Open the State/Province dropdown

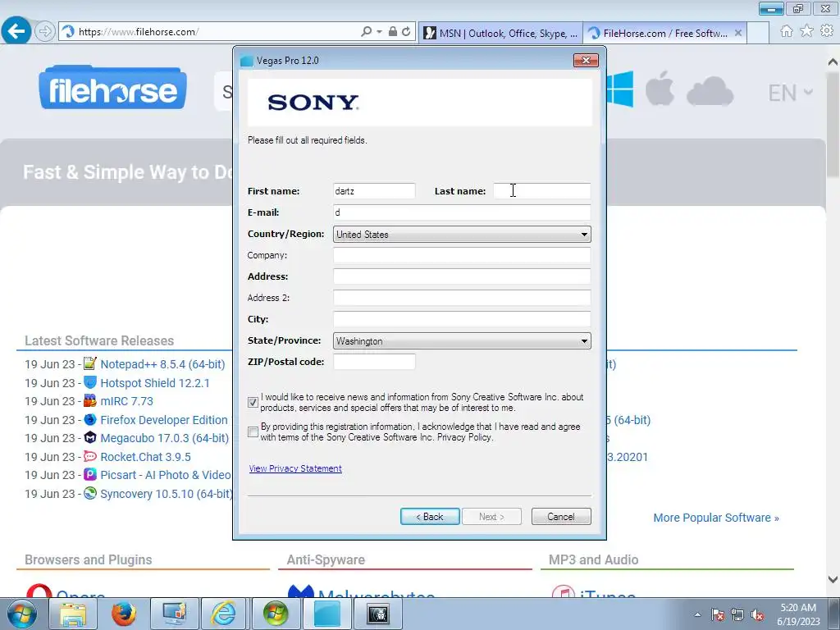pyautogui.click(x=462, y=340)
